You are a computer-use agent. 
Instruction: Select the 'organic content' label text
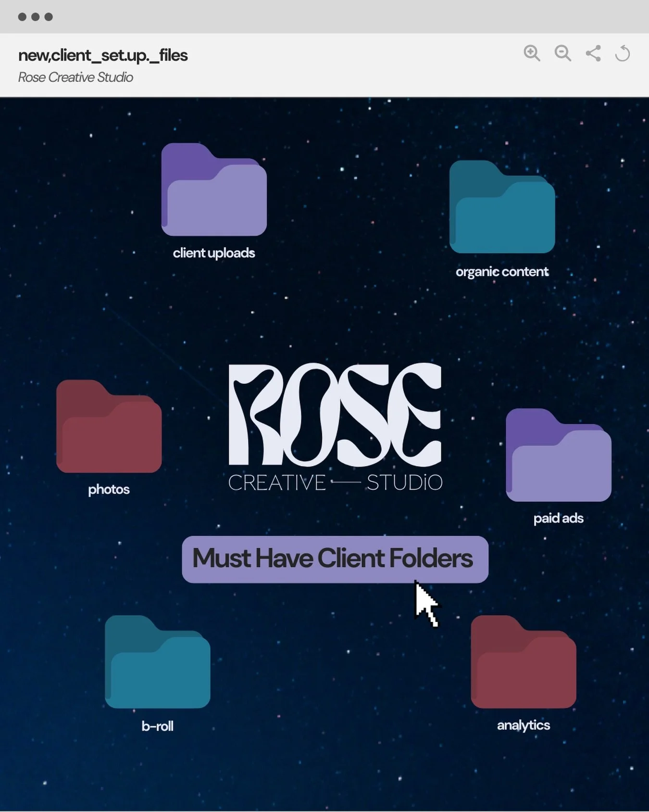click(502, 272)
